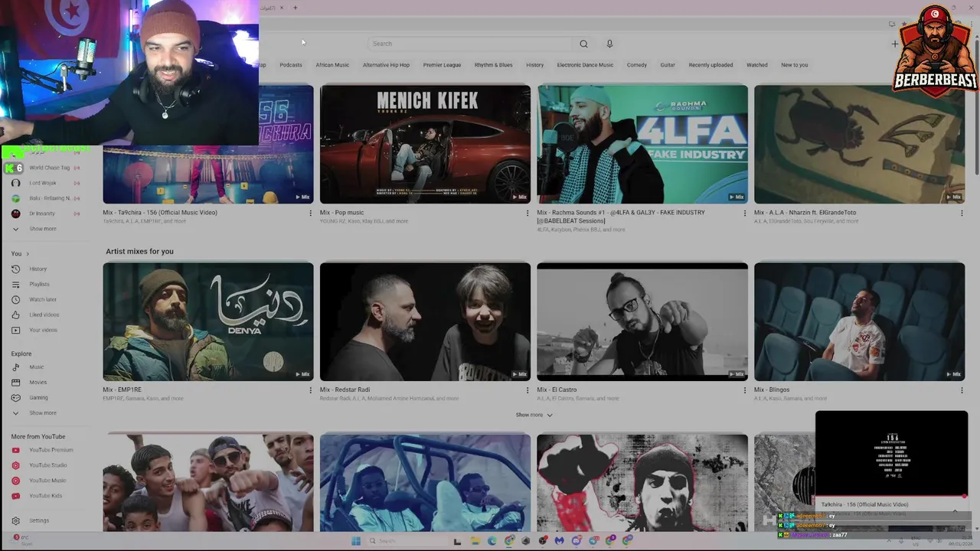
Task: Open the Music note icon under Explore
Action: 15,367
